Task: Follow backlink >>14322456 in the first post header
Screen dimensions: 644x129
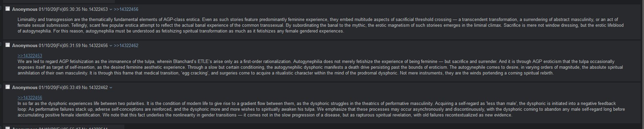Action: [x=126, y=9]
